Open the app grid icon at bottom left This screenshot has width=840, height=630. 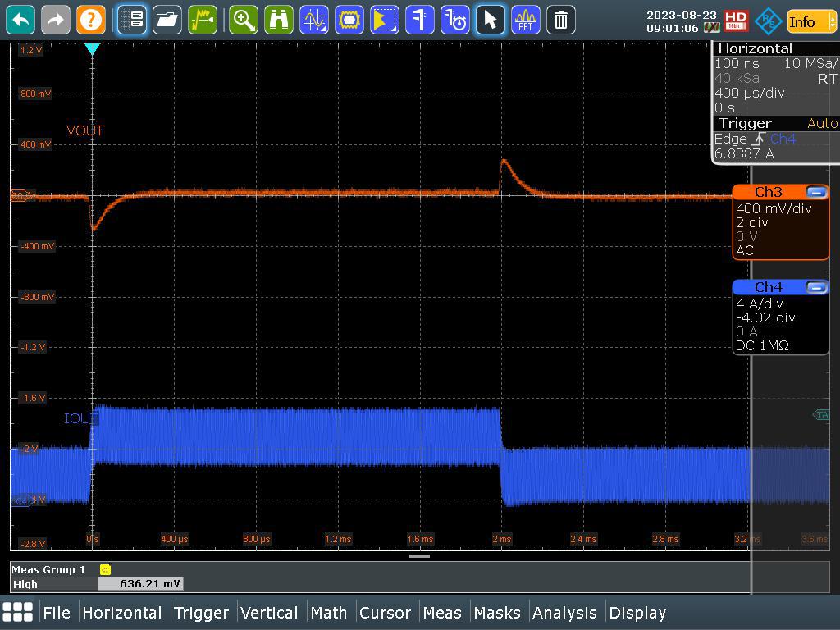(16, 612)
